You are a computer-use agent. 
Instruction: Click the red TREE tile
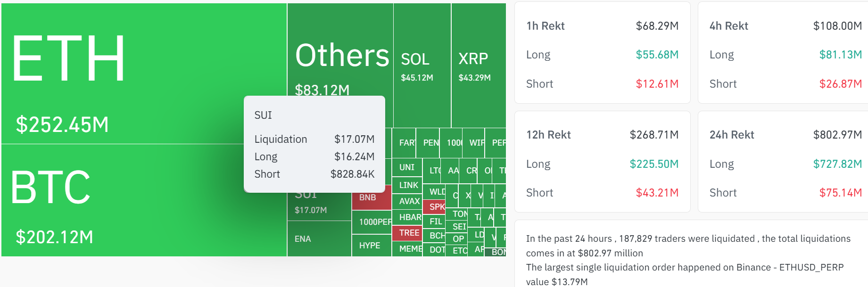pyautogui.click(x=407, y=233)
